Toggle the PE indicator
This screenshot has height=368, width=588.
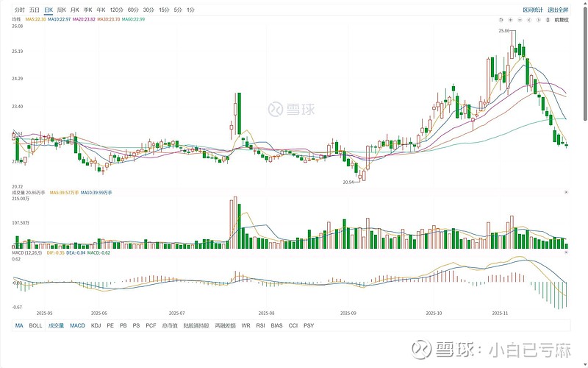110,325
